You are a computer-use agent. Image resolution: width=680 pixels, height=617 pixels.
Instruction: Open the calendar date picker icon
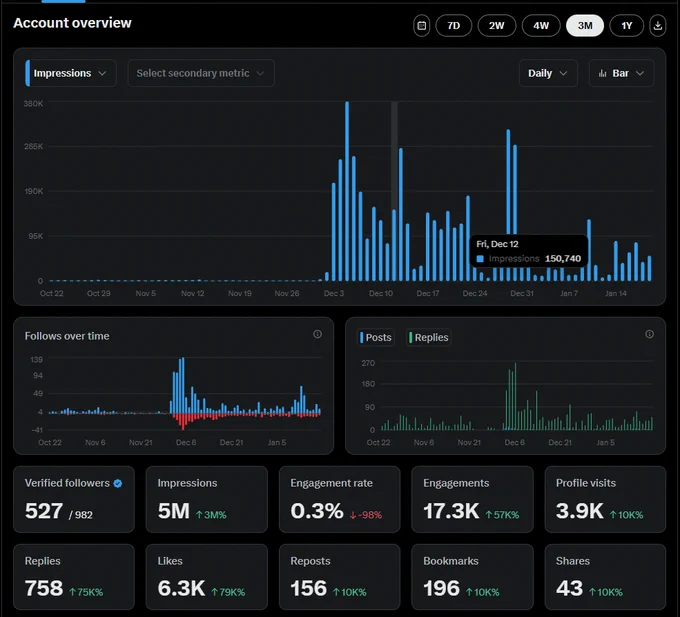(421, 26)
